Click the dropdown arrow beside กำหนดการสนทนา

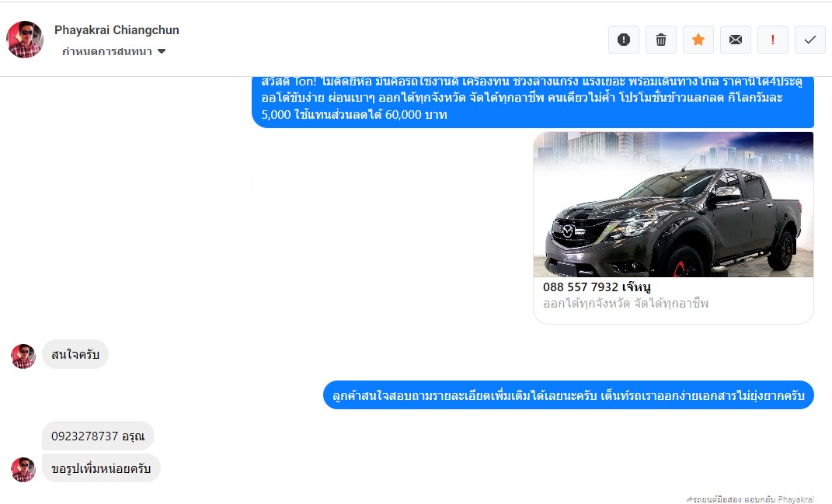tap(162, 51)
